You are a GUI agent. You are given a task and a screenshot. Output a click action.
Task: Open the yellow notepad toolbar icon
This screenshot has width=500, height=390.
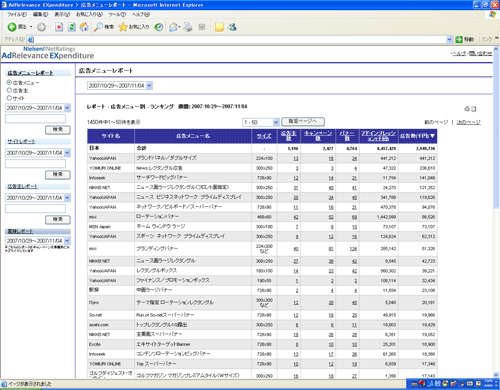(219, 27)
